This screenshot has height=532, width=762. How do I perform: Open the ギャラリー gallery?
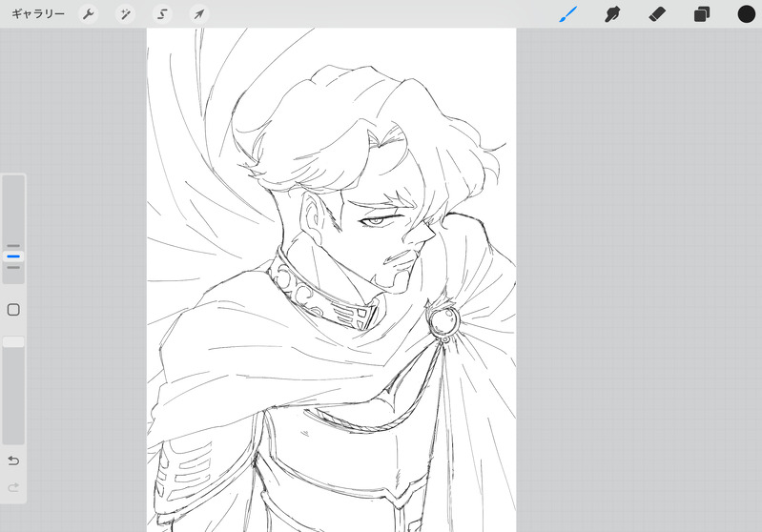coord(38,14)
